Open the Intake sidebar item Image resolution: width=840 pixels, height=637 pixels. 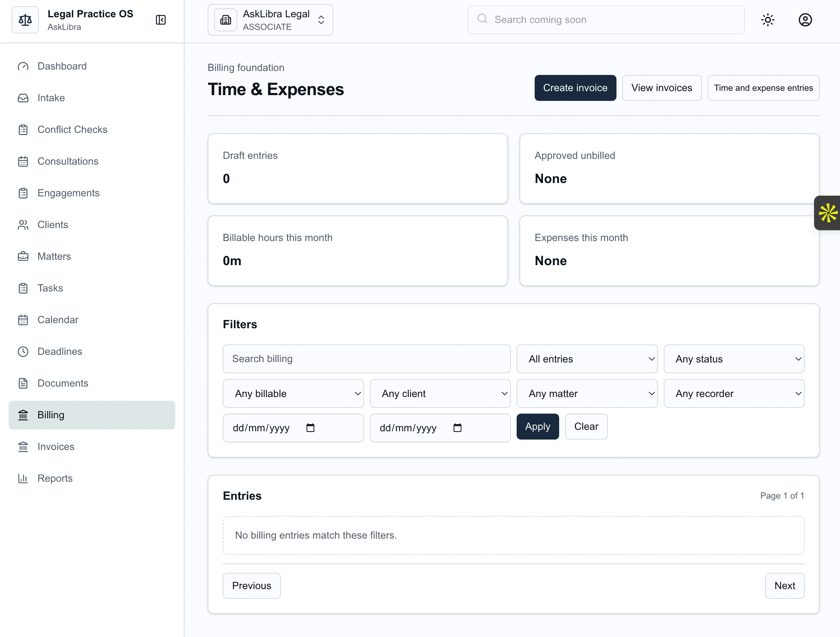pyautogui.click(x=92, y=98)
